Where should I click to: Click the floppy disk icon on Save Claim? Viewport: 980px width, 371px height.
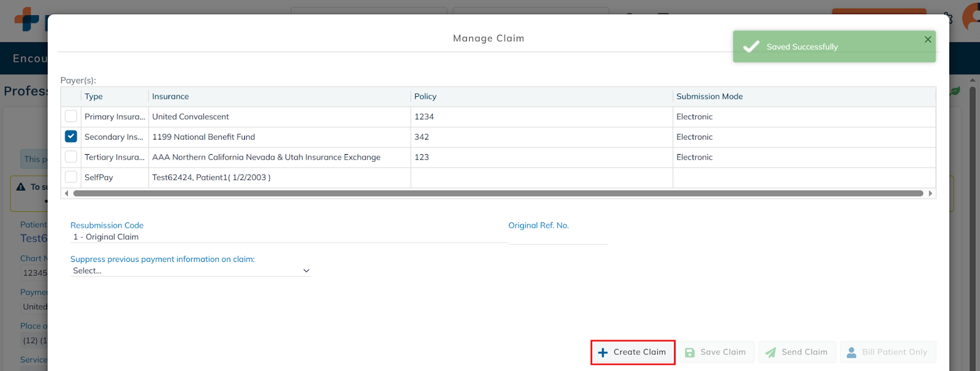(690, 353)
